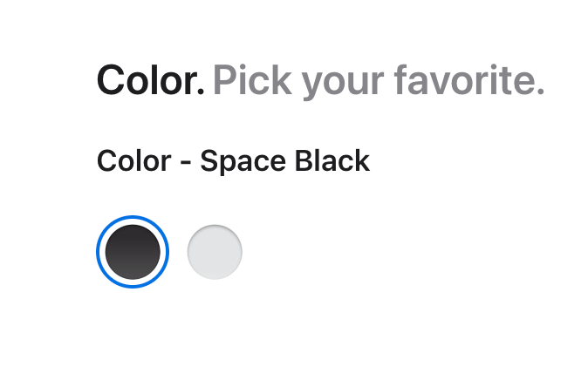Click the swatch with blue focus ring
The image size is (588, 387).
pos(133,252)
